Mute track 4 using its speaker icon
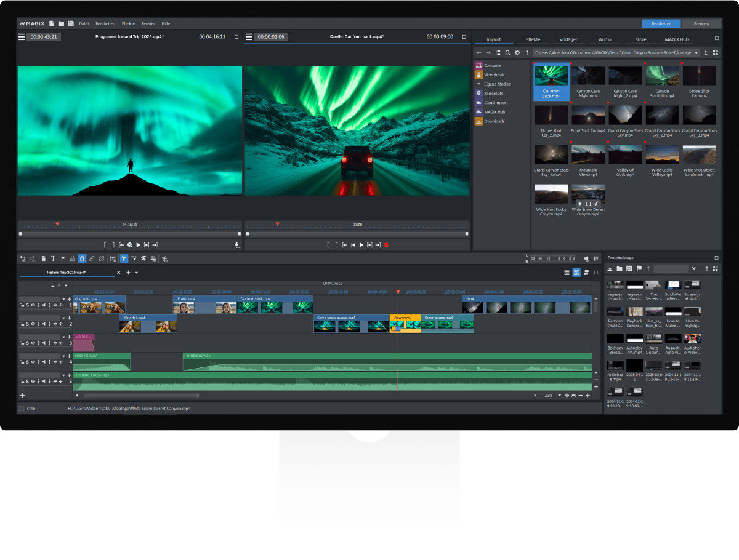The height and width of the screenshot is (560, 739). point(44,361)
